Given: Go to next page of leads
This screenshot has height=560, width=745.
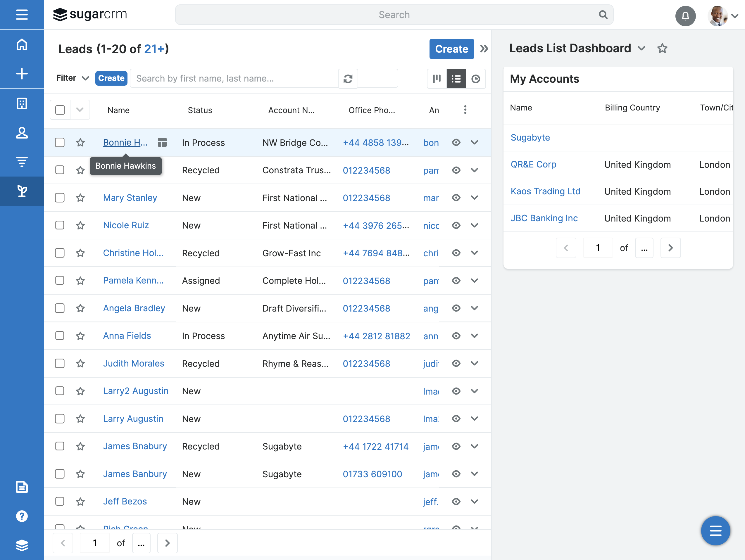Looking at the screenshot, I should [x=167, y=543].
